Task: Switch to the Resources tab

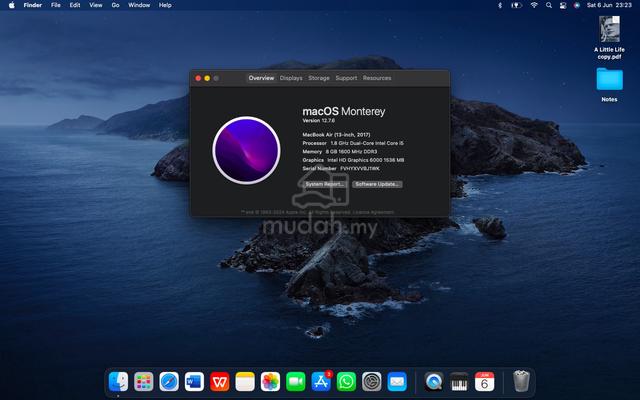Action: pos(377,78)
